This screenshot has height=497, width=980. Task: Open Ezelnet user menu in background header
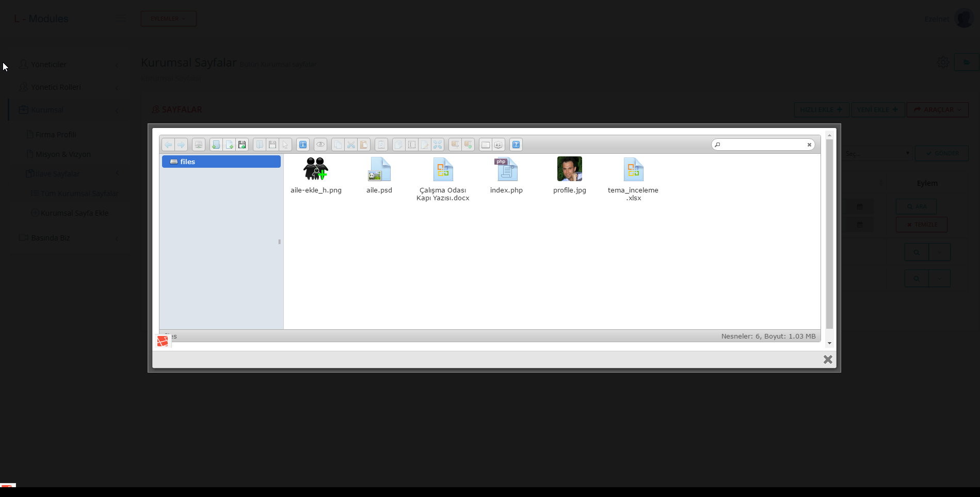click(949, 19)
